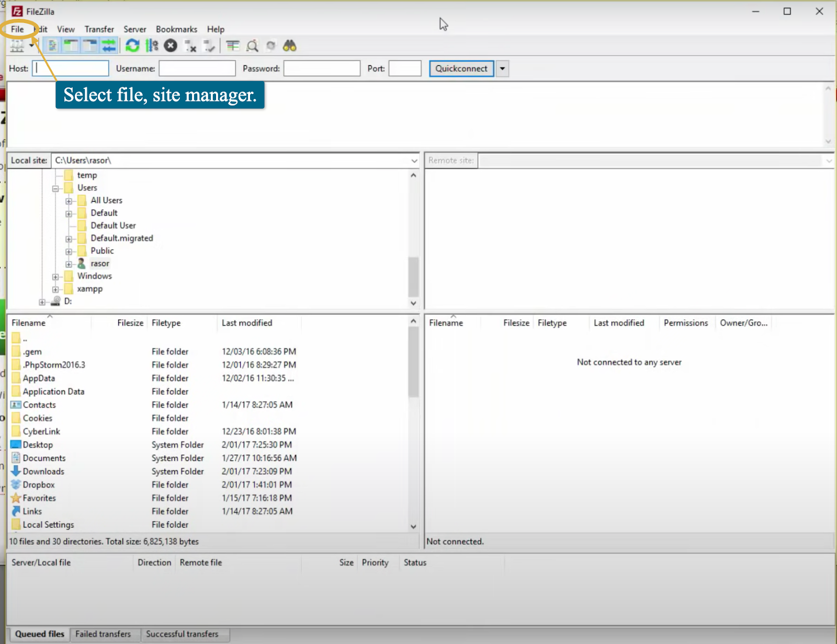Open the Site Manager dropdown arrow
Image resolution: width=837 pixels, height=644 pixels.
pyautogui.click(x=31, y=46)
